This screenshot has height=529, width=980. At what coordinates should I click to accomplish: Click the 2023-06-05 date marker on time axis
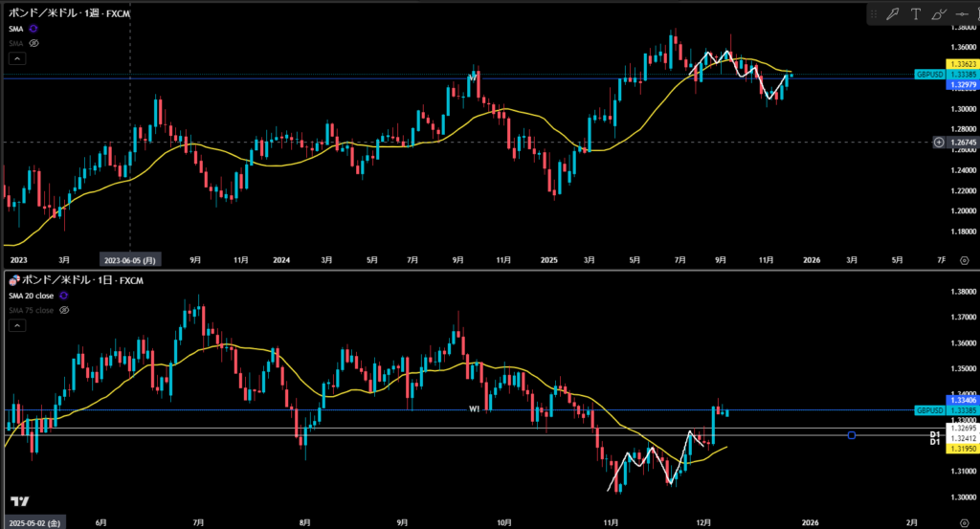coord(129,259)
